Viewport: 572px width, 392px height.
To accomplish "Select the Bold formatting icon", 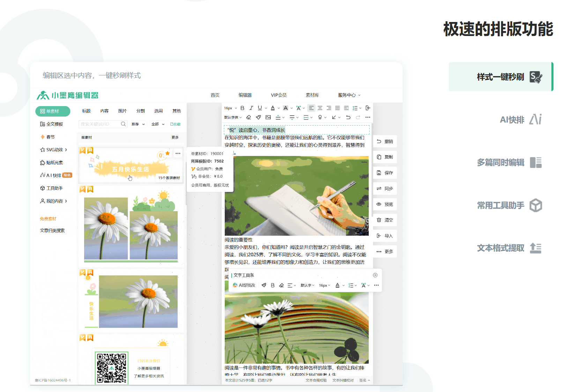I will [x=242, y=108].
